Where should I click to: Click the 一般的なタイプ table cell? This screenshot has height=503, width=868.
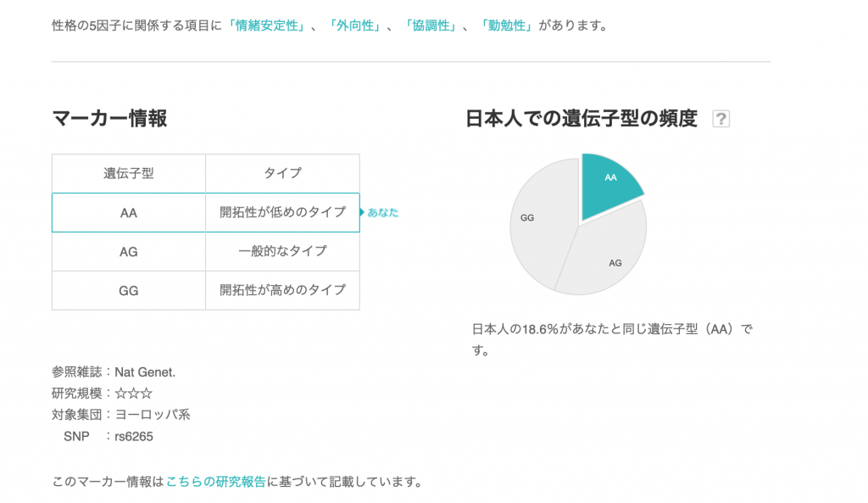coord(282,251)
